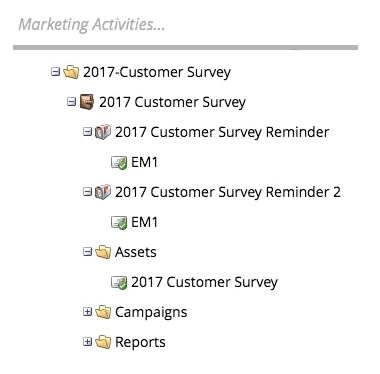
Task: Click the Assets folder icon
Action: [x=103, y=252]
